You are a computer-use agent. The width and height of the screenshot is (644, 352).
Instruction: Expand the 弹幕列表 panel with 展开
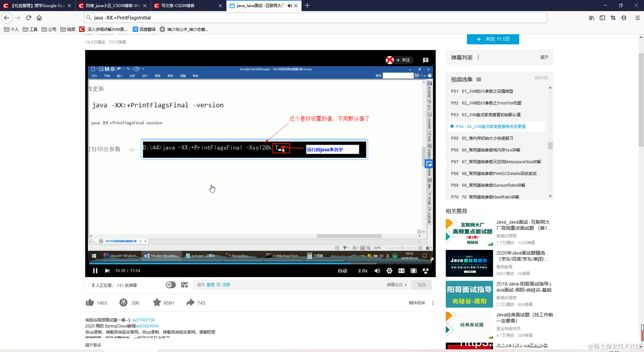(544, 57)
